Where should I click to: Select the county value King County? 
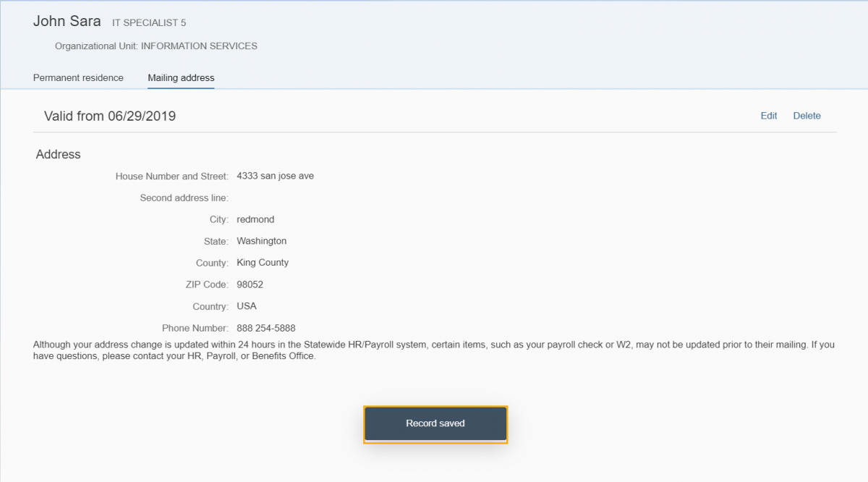[x=263, y=263]
